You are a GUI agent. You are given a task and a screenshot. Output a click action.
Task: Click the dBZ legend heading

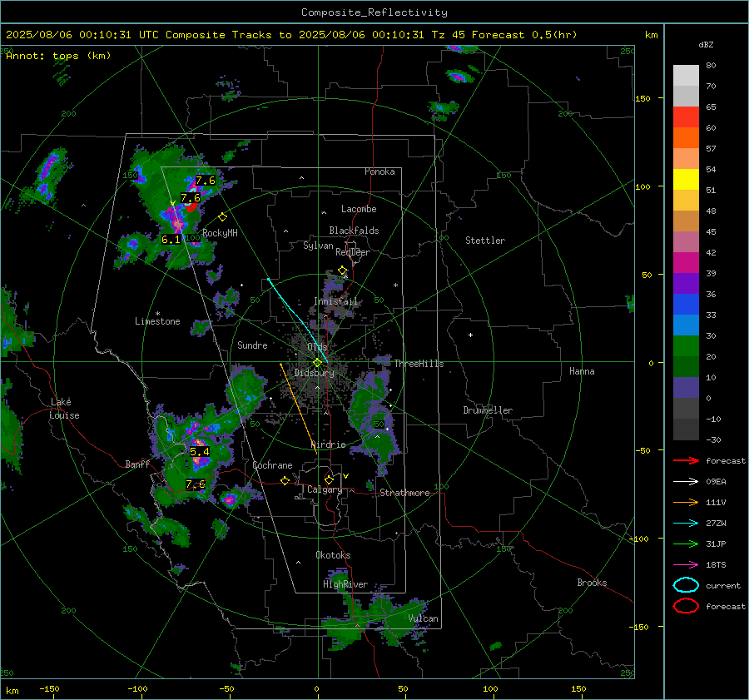click(706, 45)
